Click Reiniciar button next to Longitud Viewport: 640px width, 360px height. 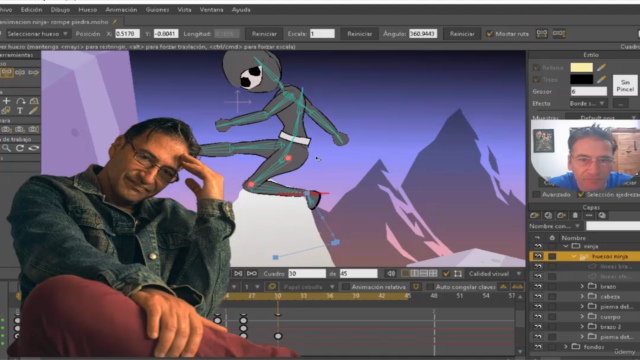pos(264,34)
